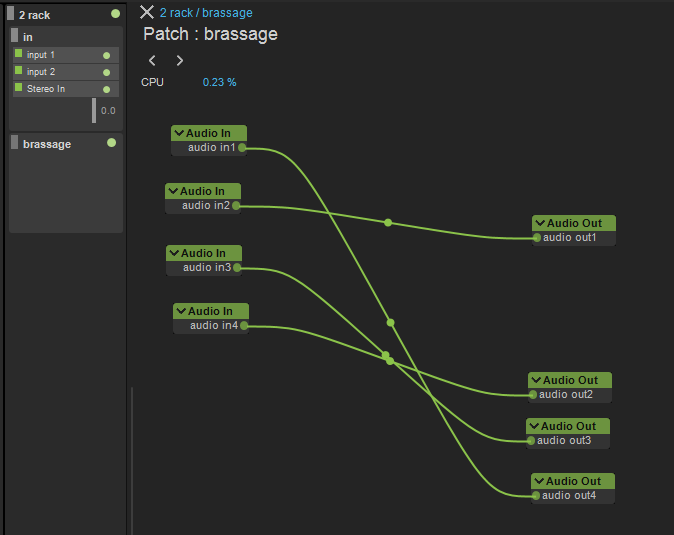The image size is (674, 535).
Task: Select the brassage module in rack
Action: 47,144
